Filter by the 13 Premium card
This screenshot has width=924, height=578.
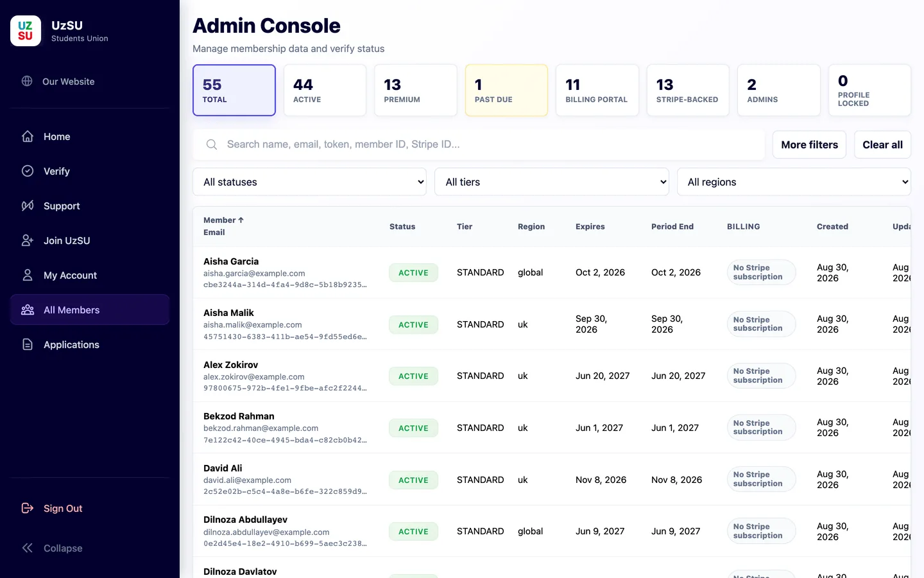tap(416, 90)
